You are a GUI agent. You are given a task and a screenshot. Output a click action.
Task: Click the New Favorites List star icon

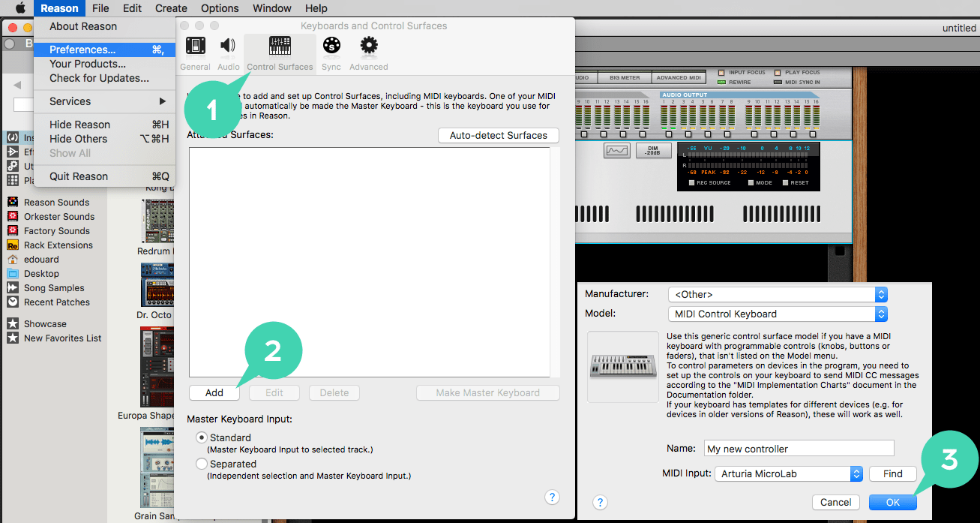click(12, 338)
